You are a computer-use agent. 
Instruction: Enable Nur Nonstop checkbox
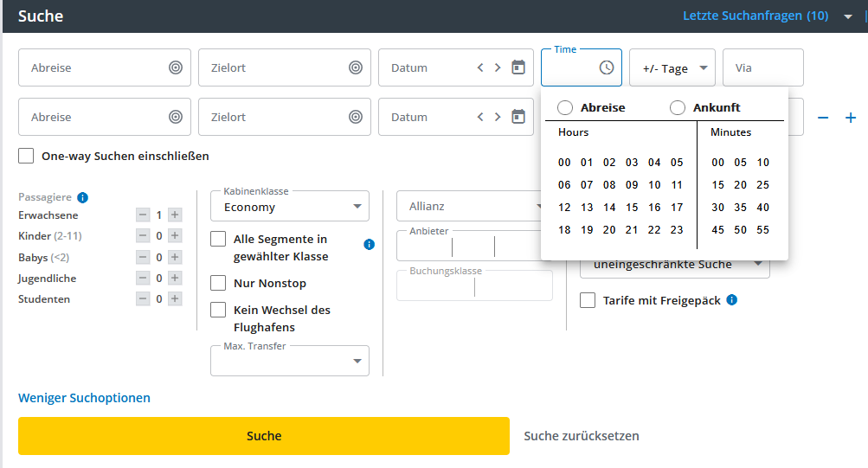click(219, 283)
